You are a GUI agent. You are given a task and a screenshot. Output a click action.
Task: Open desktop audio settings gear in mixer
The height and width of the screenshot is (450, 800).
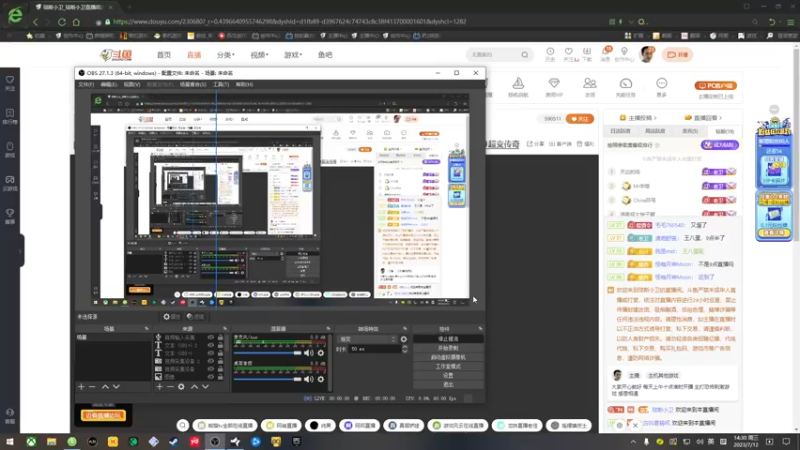(321, 379)
